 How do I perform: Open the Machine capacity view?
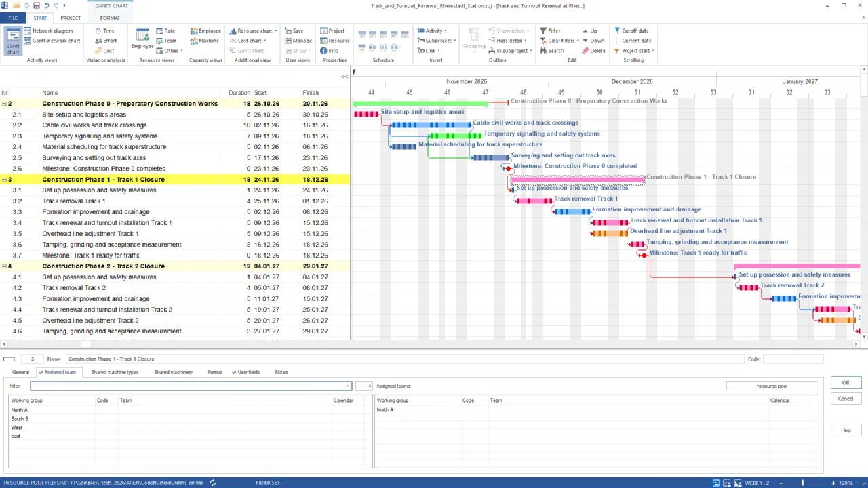[204, 41]
